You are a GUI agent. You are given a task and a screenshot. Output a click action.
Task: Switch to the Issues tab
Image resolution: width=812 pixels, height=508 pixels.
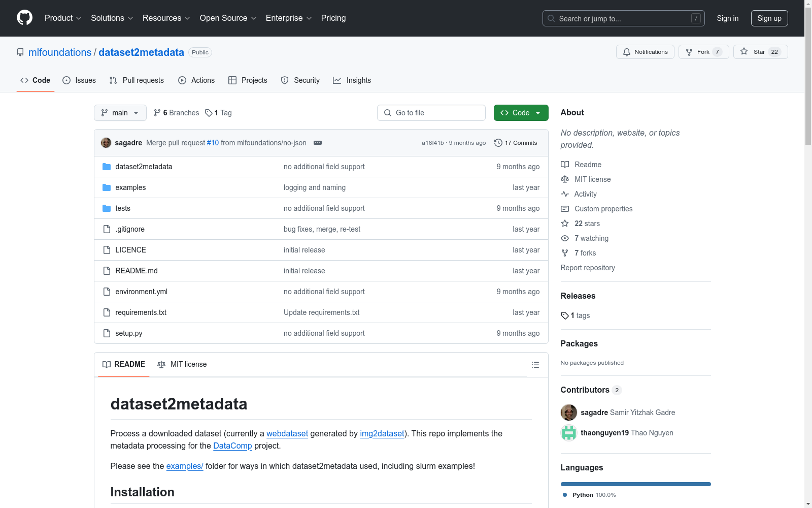point(79,80)
